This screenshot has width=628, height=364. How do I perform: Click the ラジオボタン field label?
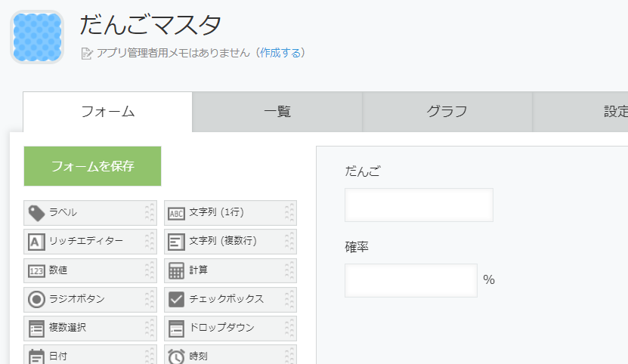pyautogui.click(x=77, y=299)
